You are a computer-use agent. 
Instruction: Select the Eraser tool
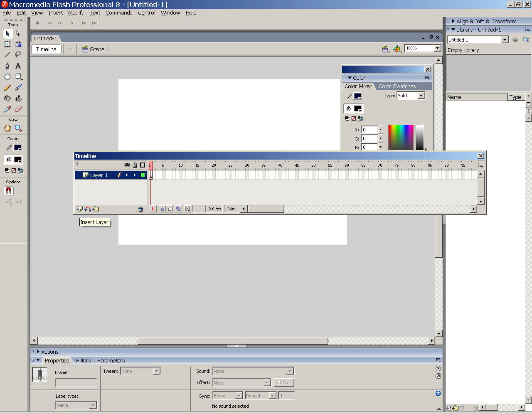point(18,109)
